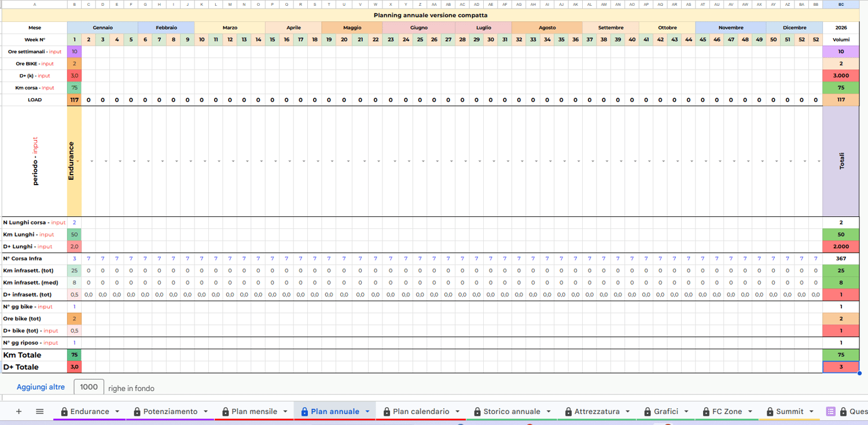Open the Attrezzatura sheet tab
868x425 pixels.
[x=597, y=411]
